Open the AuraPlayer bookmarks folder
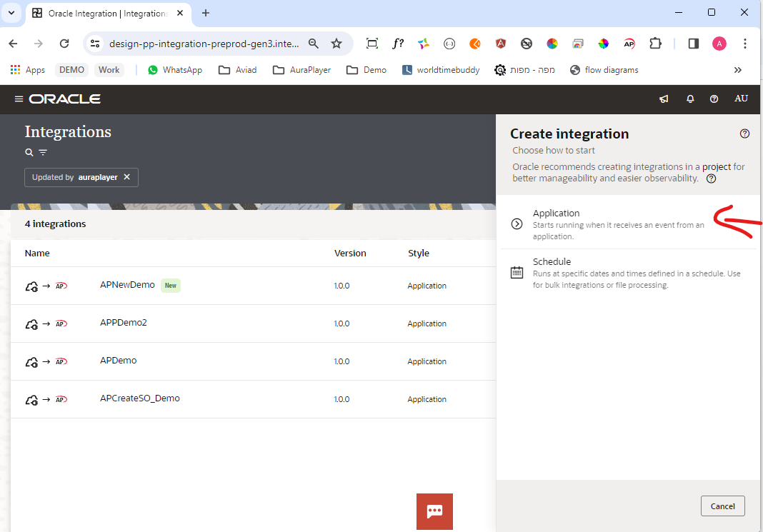This screenshot has width=763, height=532. pos(301,70)
